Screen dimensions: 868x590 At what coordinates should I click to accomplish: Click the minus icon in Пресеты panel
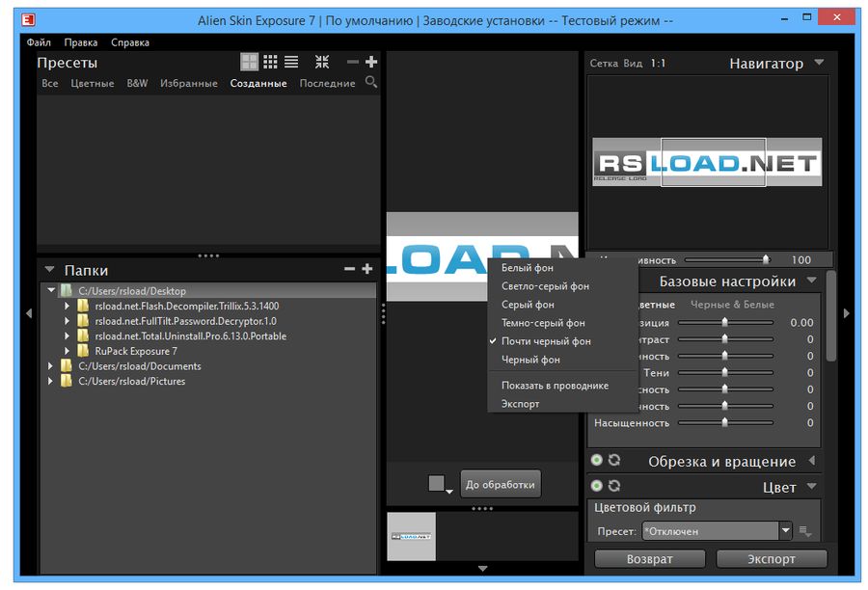(x=353, y=62)
